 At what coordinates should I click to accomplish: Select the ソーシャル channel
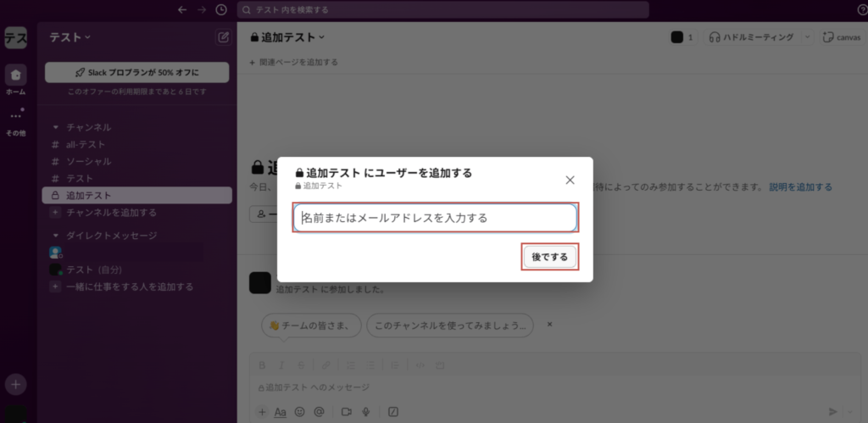(x=88, y=161)
